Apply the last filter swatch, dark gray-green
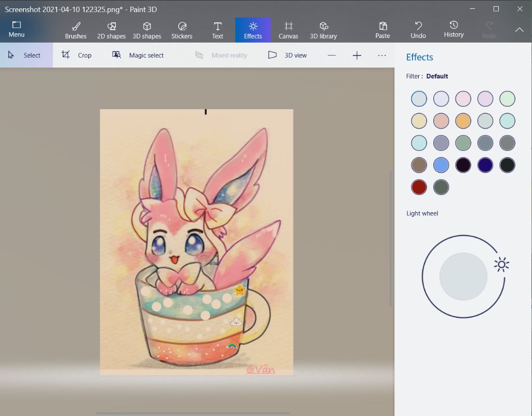 click(x=441, y=187)
